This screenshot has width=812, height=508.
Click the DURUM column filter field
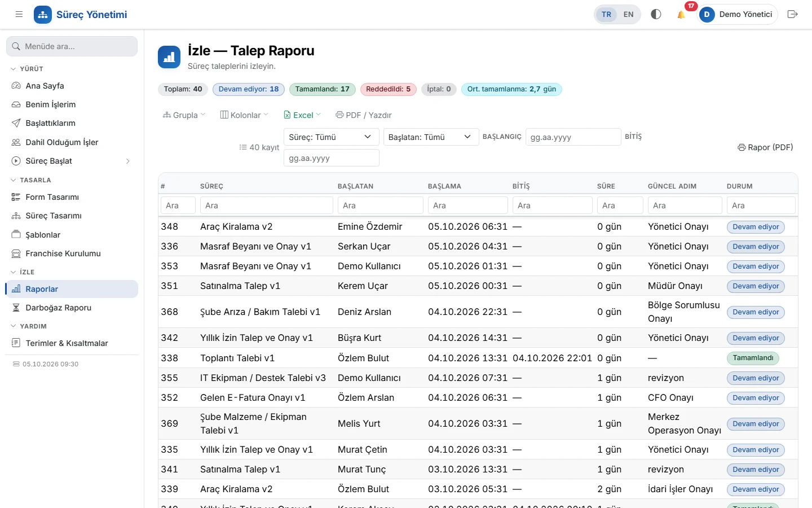pyautogui.click(x=761, y=205)
